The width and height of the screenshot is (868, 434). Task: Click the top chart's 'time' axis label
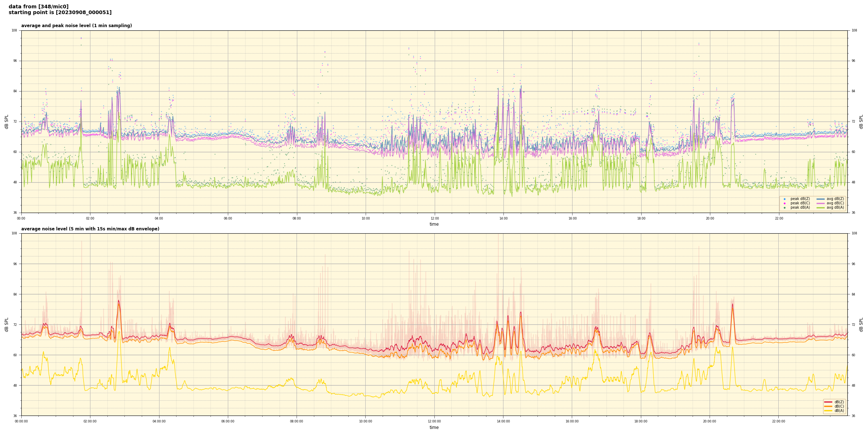pyautogui.click(x=434, y=224)
